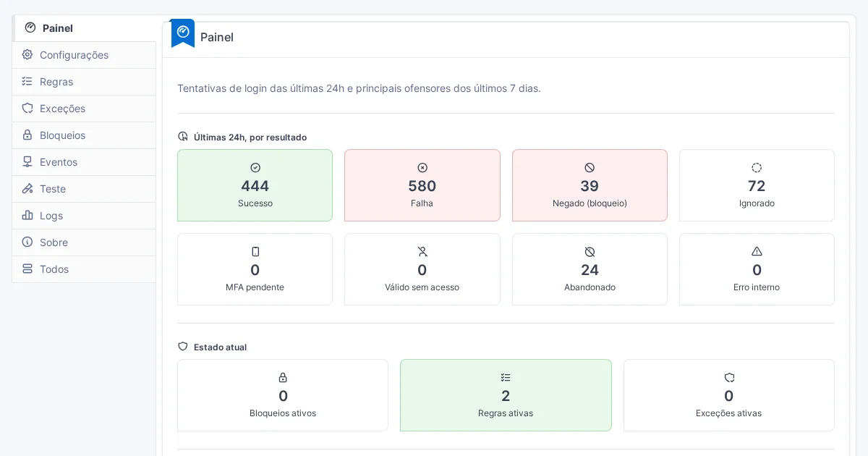Select the Todos tab
The height and width of the screenshot is (456, 868).
[84, 269]
